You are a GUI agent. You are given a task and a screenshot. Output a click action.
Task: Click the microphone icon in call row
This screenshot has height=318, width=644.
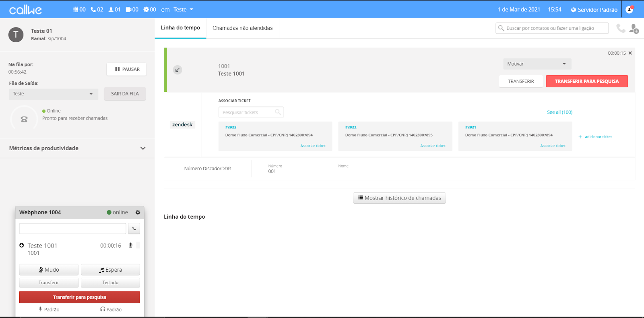tap(130, 245)
